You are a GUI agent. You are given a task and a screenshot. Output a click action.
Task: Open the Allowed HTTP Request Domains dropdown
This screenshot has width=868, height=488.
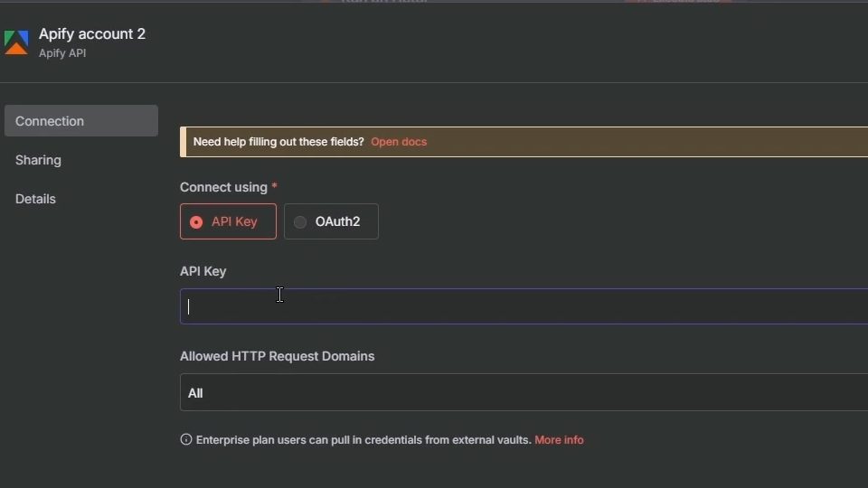tap(524, 393)
